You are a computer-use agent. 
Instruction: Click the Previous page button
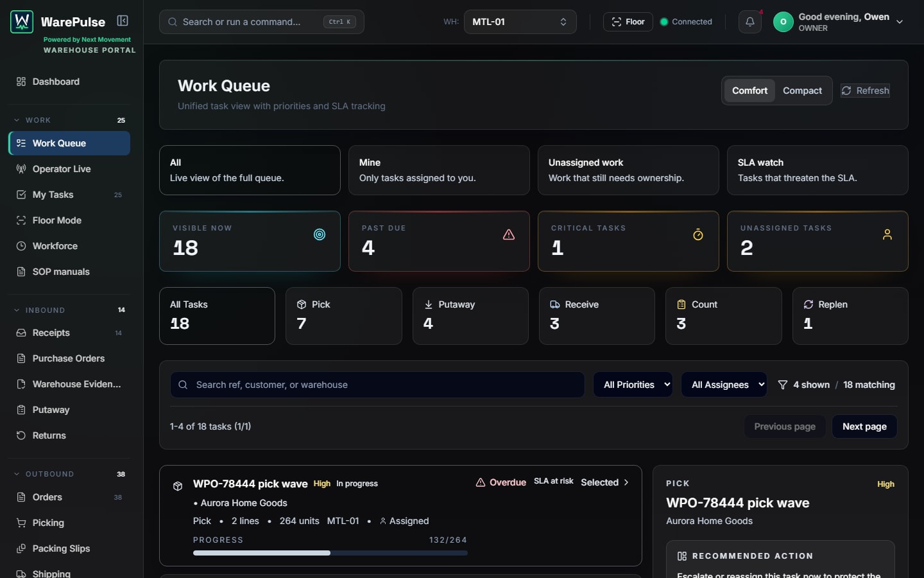(785, 426)
